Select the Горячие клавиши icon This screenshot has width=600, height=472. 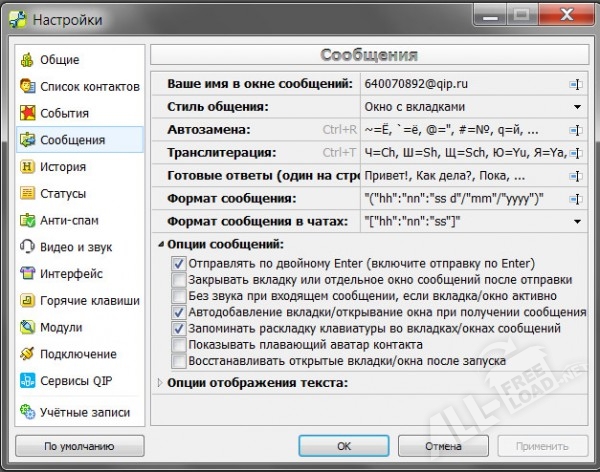pos(27,300)
